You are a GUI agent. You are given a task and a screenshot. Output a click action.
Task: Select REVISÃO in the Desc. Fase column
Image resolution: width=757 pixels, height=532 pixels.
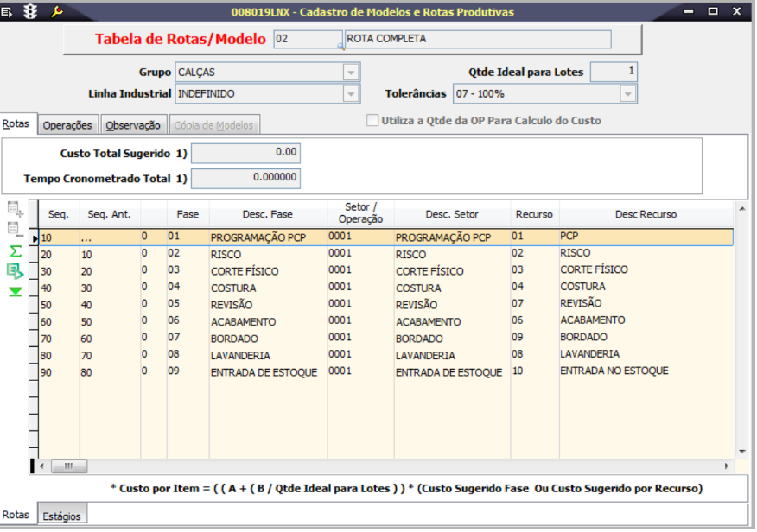tap(232, 306)
